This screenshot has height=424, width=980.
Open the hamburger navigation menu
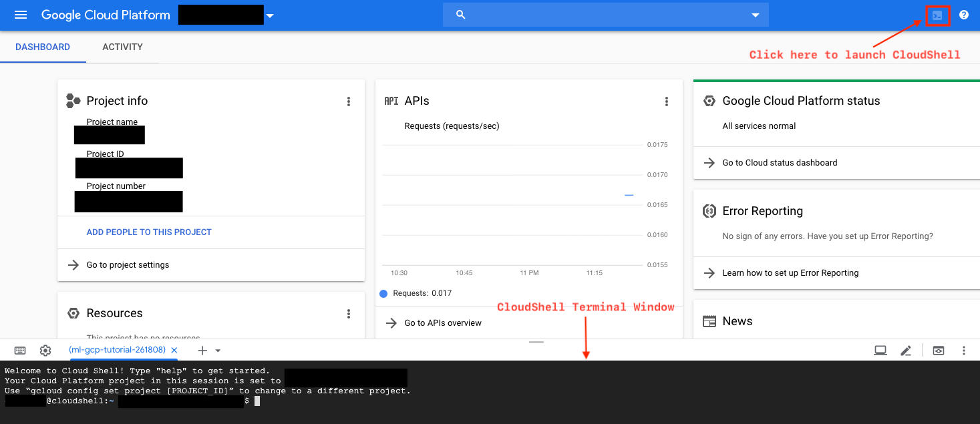pyautogui.click(x=21, y=15)
